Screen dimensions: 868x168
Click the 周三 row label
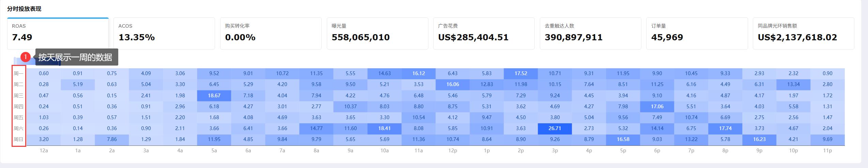click(18, 96)
